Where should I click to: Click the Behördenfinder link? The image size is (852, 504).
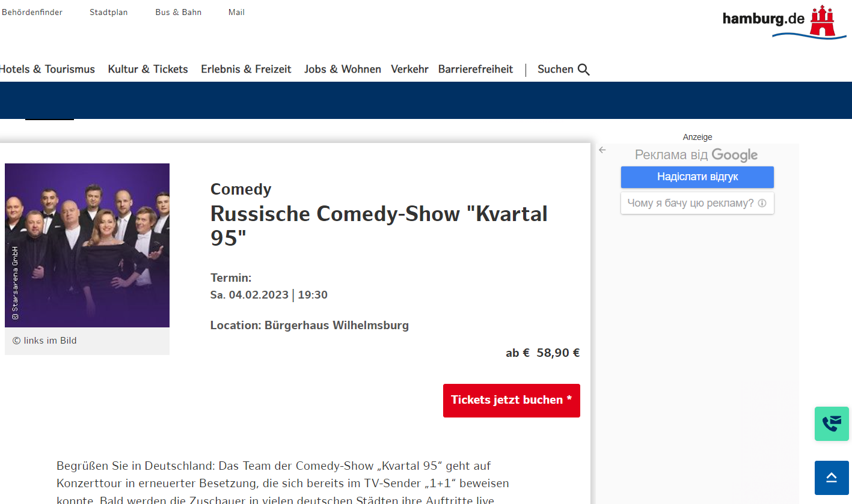tap(32, 12)
